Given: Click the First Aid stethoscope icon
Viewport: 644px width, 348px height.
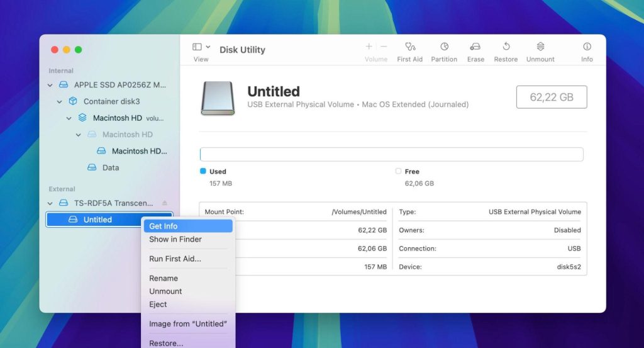Looking at the screenshot, I should point(410,47).
